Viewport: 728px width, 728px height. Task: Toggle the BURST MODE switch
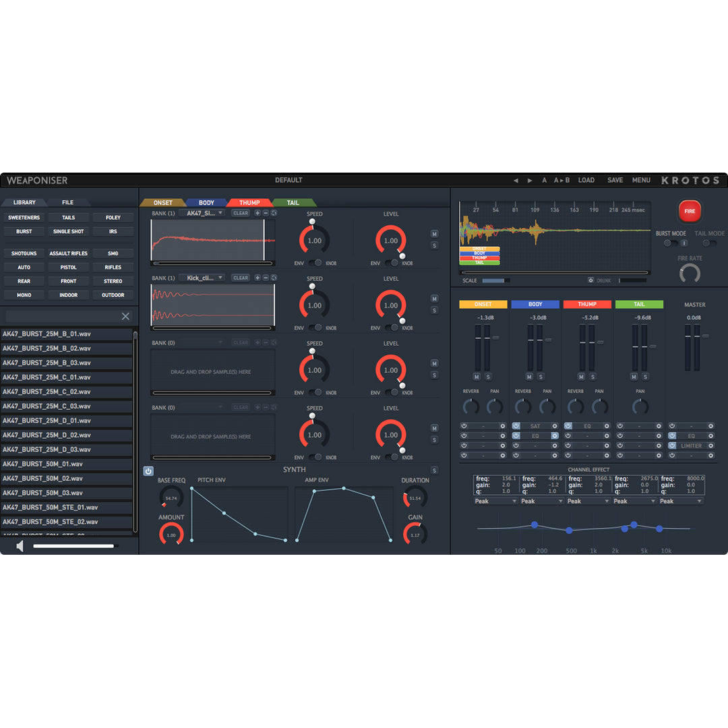(x=670, y=243)
